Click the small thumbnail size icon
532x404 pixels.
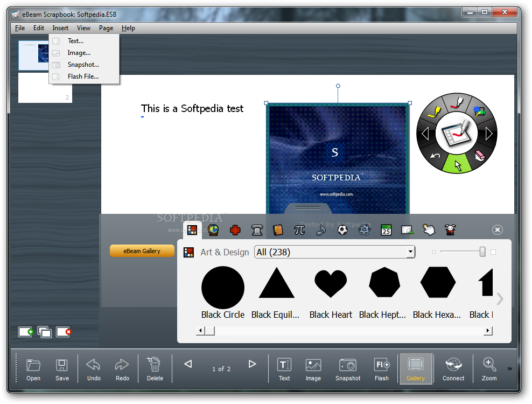pos(434,252)
